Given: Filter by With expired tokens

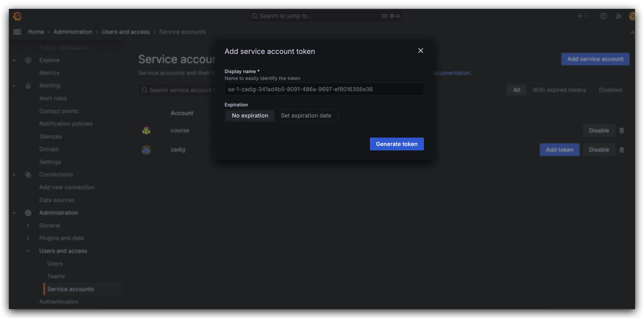Looking at the screenshot, I should 559,90.
